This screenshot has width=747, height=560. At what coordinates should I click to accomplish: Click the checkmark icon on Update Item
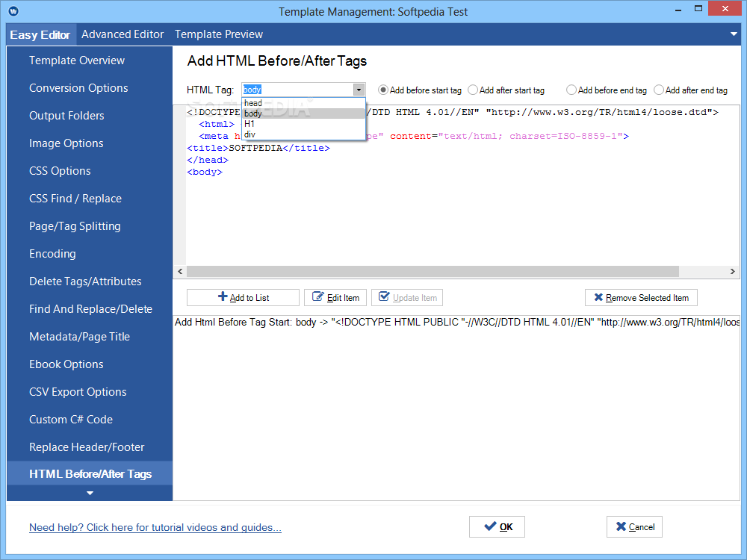[384, 296]
